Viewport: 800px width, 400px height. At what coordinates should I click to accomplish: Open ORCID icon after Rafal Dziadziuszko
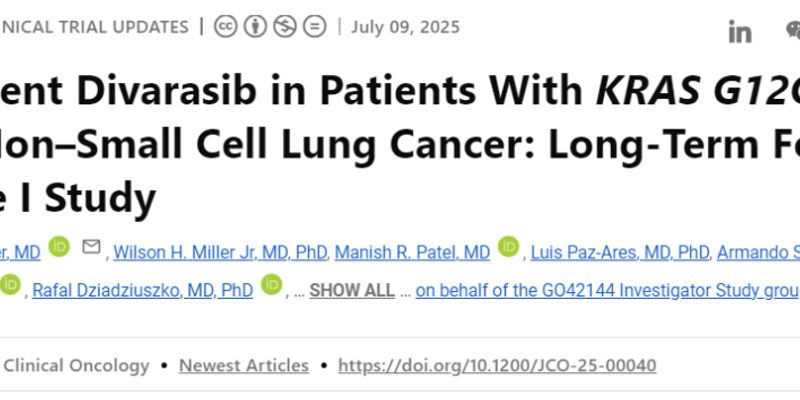272,285
